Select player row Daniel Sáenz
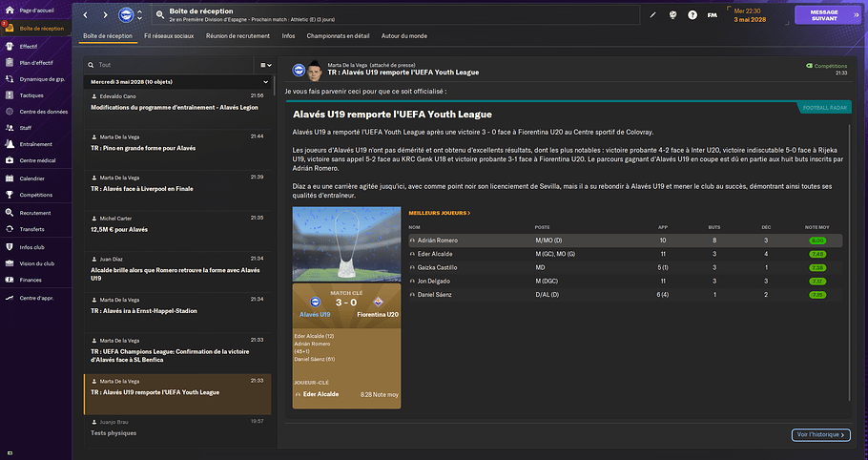868x460 pixels. 626,295
